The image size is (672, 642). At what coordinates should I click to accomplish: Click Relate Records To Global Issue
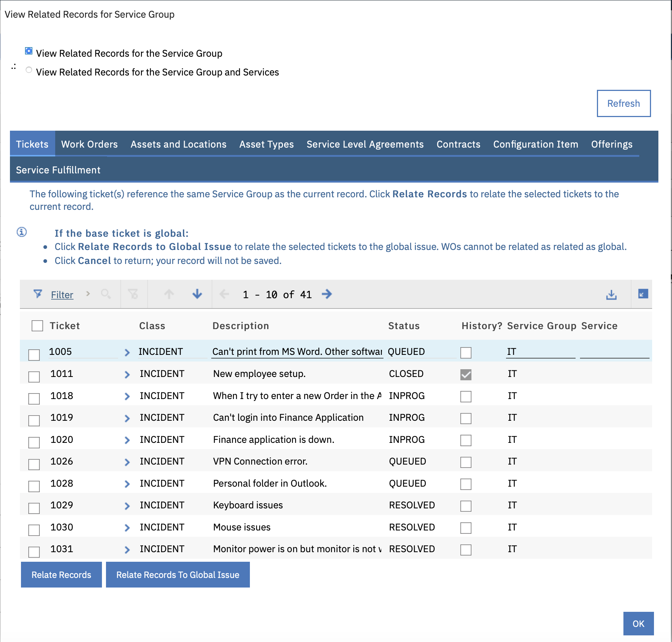[178, 575]
